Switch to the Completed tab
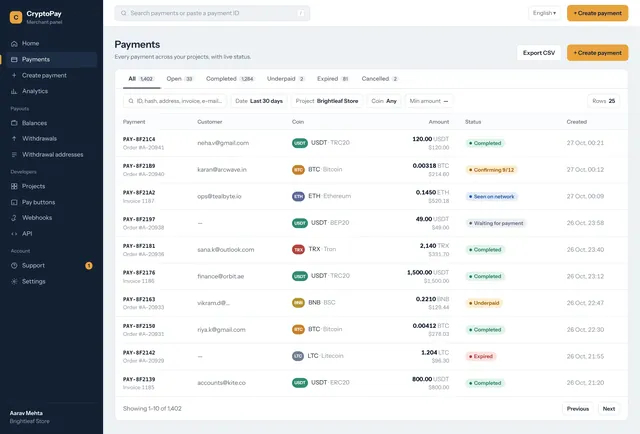Screen dimensions: 640x434 coord(230,79)
